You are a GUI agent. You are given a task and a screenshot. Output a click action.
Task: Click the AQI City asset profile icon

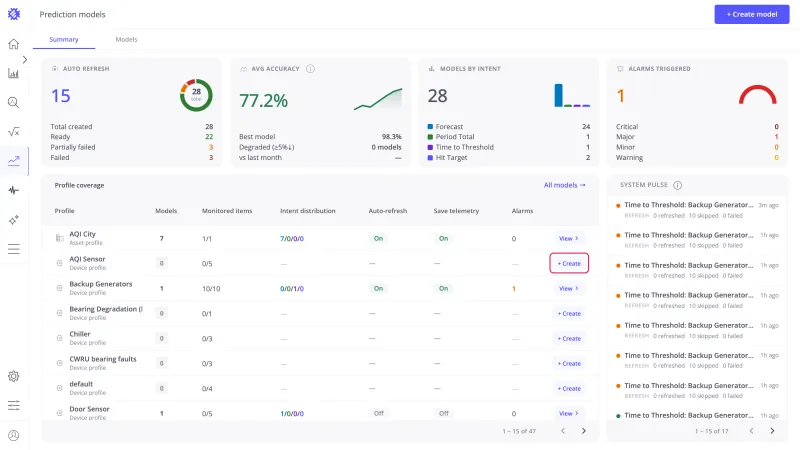click(x=59, y=238)
